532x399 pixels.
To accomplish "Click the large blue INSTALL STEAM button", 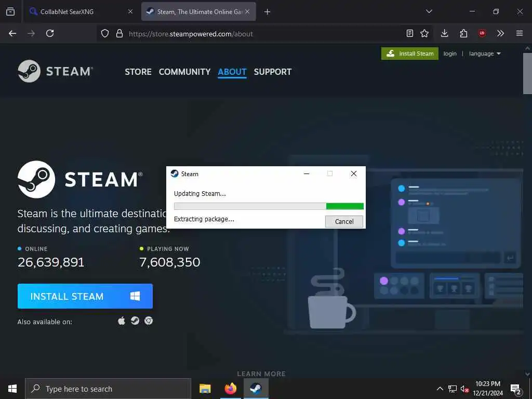I will (x=85, y=296).
